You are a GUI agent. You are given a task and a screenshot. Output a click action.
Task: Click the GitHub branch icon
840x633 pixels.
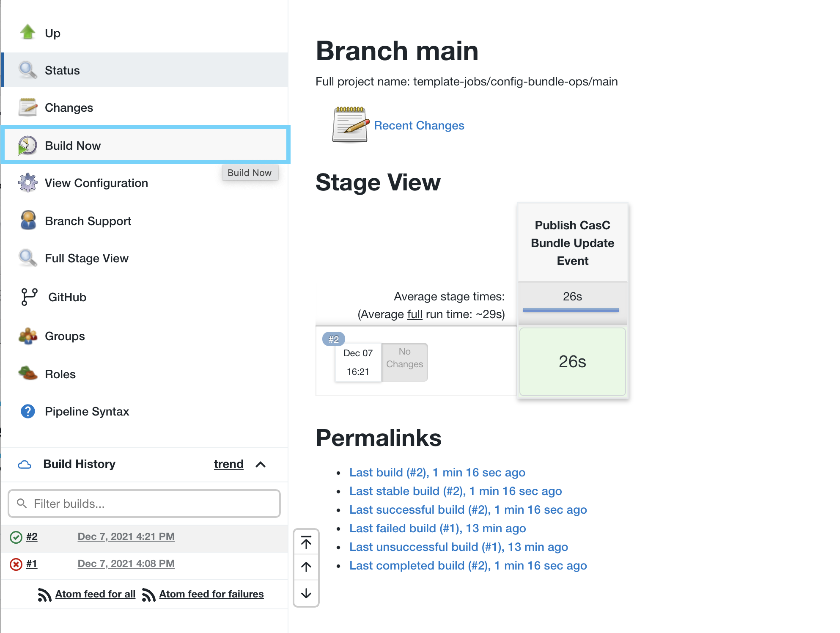click(29, 297)
